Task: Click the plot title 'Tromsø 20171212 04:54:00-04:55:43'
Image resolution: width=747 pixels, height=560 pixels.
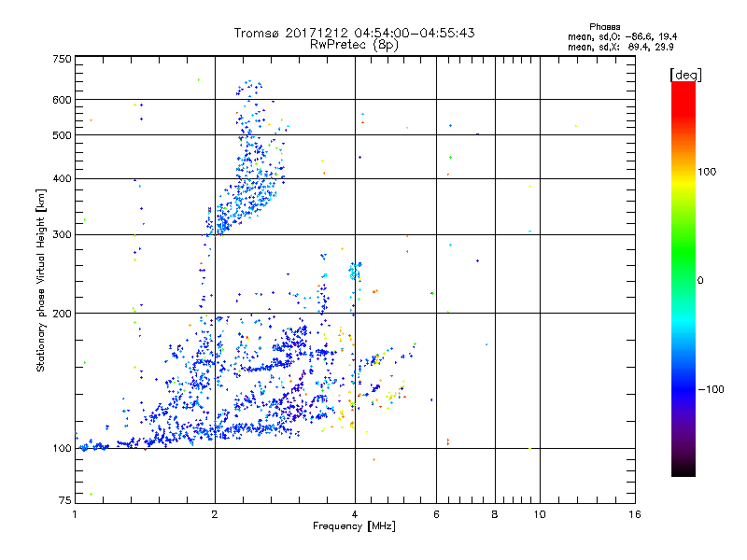Action: pyautogui.click(x=354, y=33)
